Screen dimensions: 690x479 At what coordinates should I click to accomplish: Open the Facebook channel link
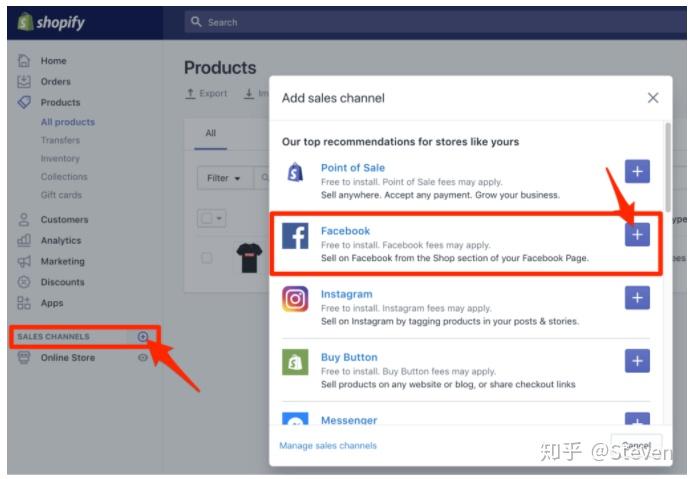coord(345,231)
